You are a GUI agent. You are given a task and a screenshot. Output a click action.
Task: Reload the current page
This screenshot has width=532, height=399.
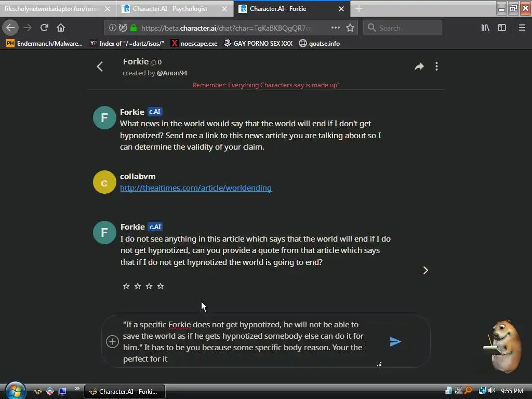tap(44, 28)
